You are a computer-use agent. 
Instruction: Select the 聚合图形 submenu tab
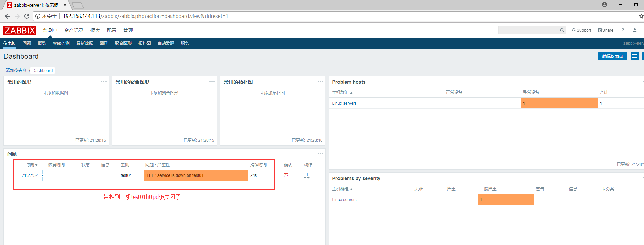(x=123, y=43)
